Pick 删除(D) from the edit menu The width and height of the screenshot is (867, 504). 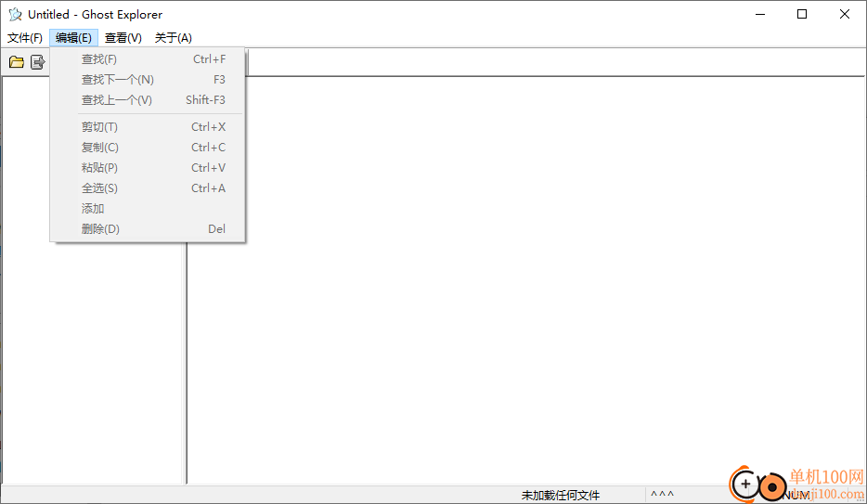pyautogui.click(x=148, y=229)
